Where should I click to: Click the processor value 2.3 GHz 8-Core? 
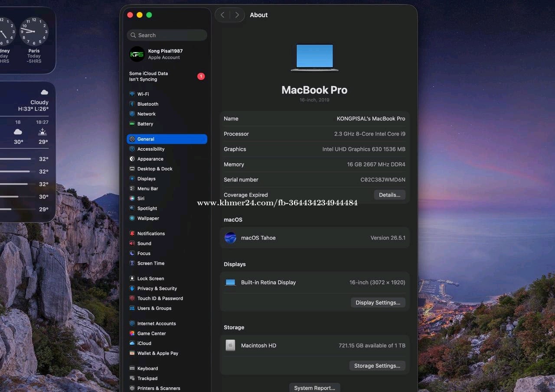pos(370,134)
